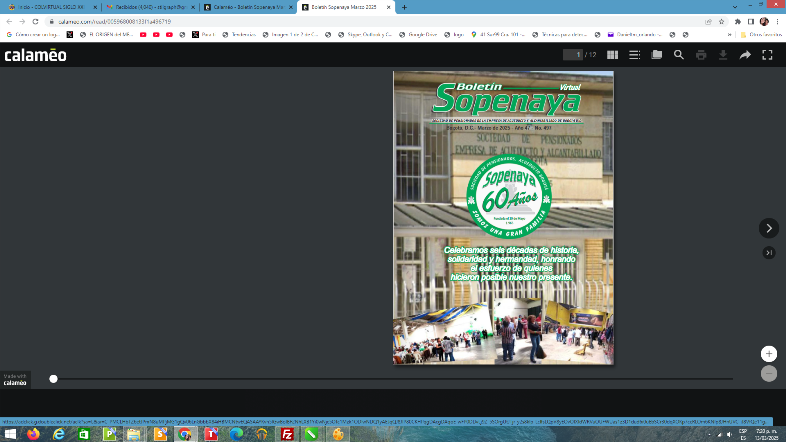This screenshot has height=442, width=786.
Task: Search inside the publication
Action: pyautogui.click(x=679, y=55)
